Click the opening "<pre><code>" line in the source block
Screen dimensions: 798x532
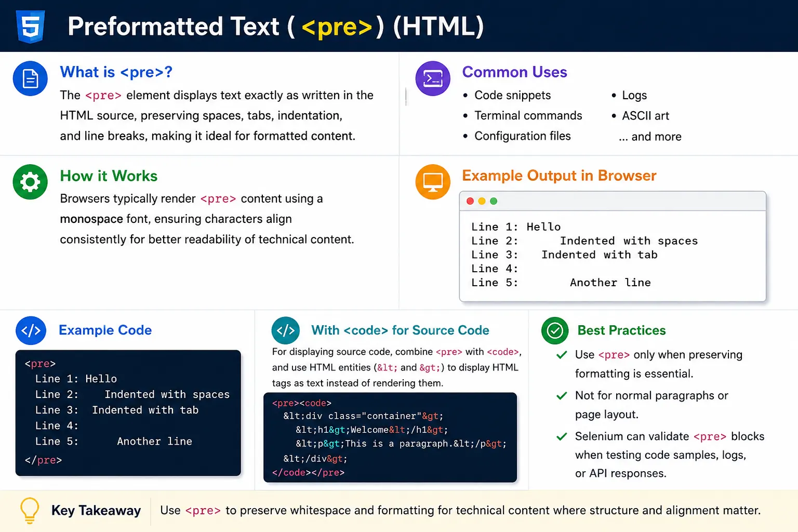[x=301, y=403]
